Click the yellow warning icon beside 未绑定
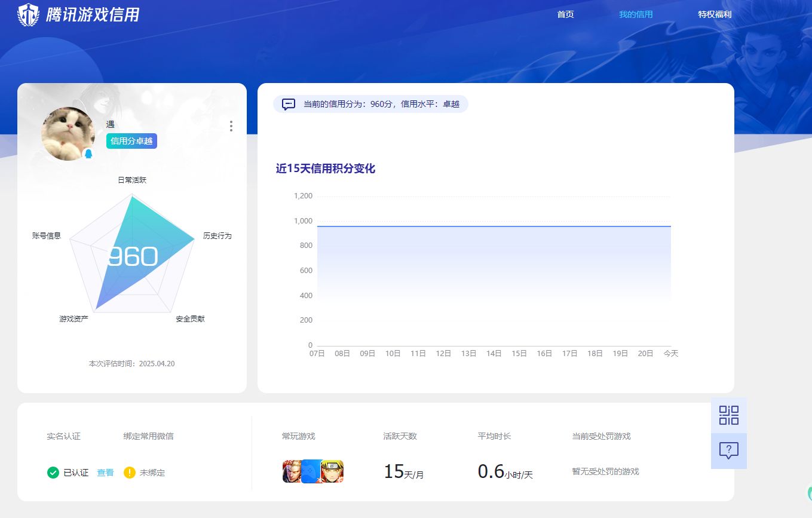This screenshot has width=812, height=518. (x=130, y=473)
